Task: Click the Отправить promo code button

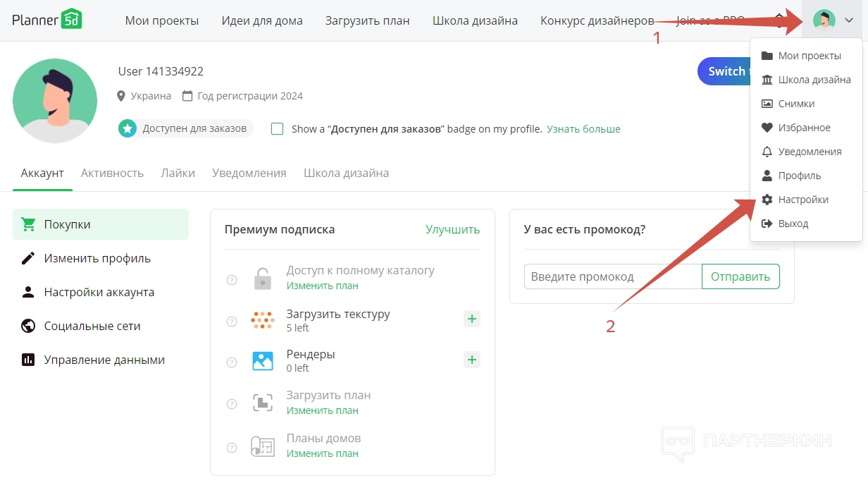Action: click(x=740, y=276)
